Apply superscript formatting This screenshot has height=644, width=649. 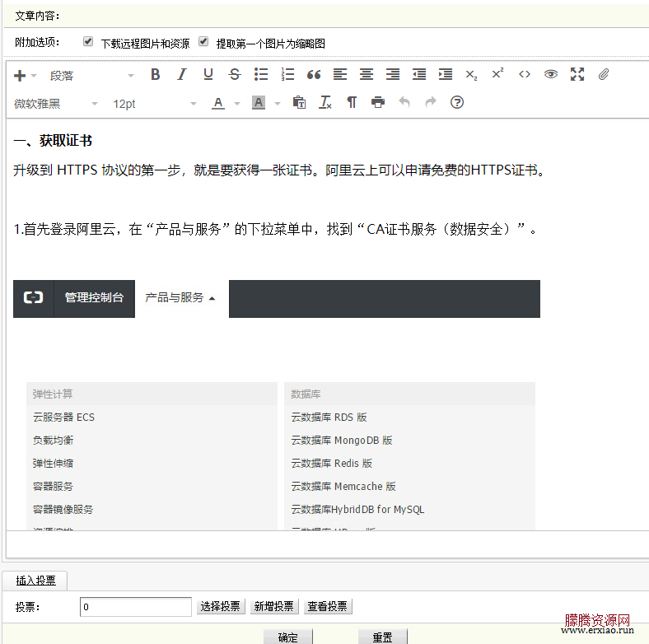click(x=497, y=73)
